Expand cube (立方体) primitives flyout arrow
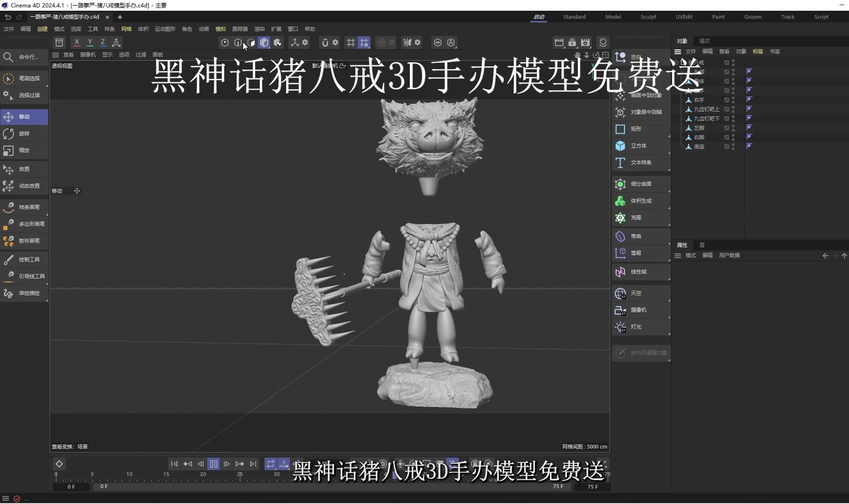849x504 pixels. click(x=669, y=153)
